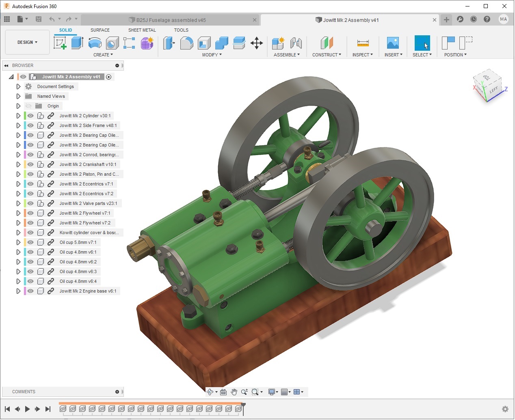This screenshot has height=420, width=515.
Task: Select the Create Form tool
Action: coord(147,43)
